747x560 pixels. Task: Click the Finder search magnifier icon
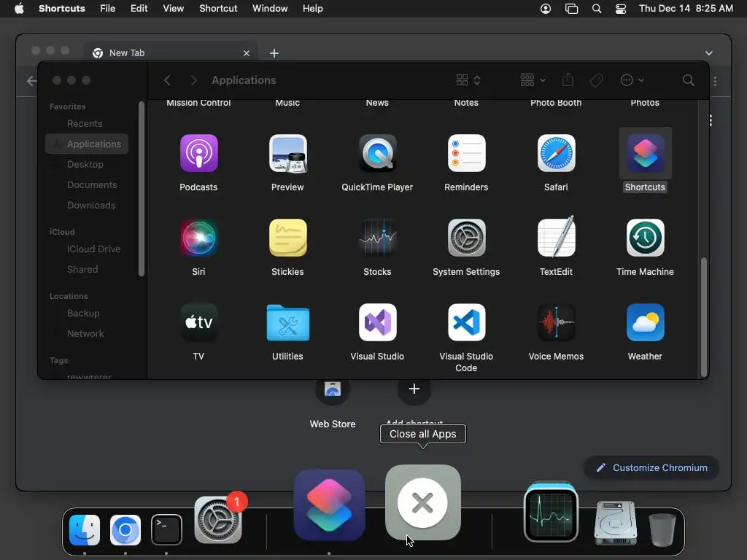(689, 80)
